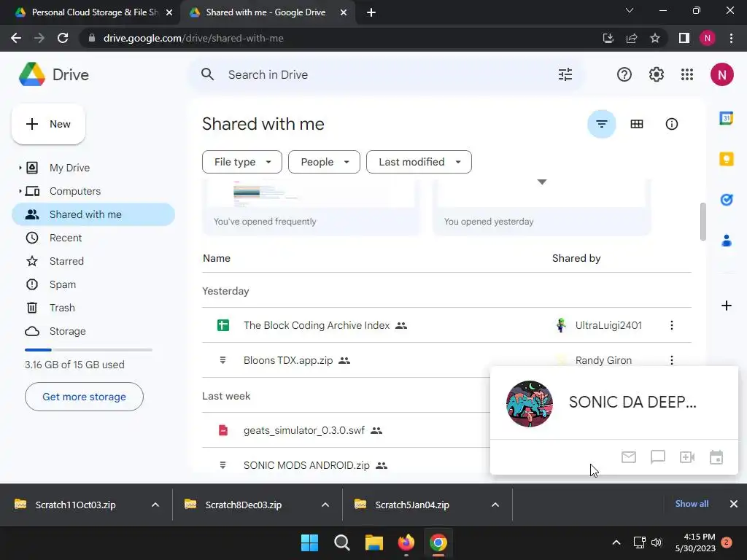Click SONIC DA DEEP profile picture
This screenshot has width=747, height=560.
pyautogui.click(x=530, y=403)
